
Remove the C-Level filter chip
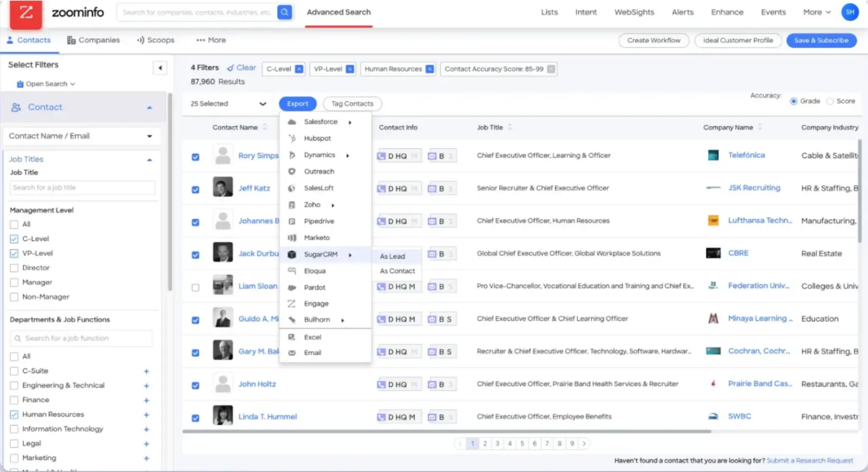(x=299, y=69)
